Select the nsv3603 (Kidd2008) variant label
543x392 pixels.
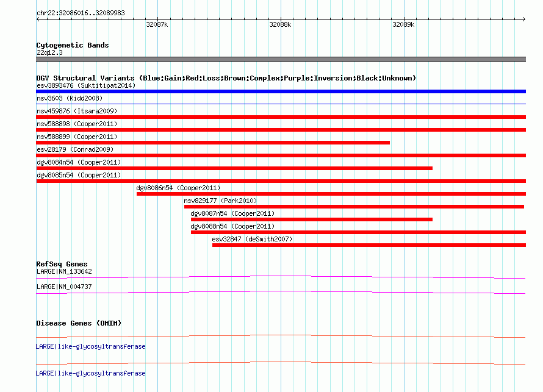click(x=70, y=98)
